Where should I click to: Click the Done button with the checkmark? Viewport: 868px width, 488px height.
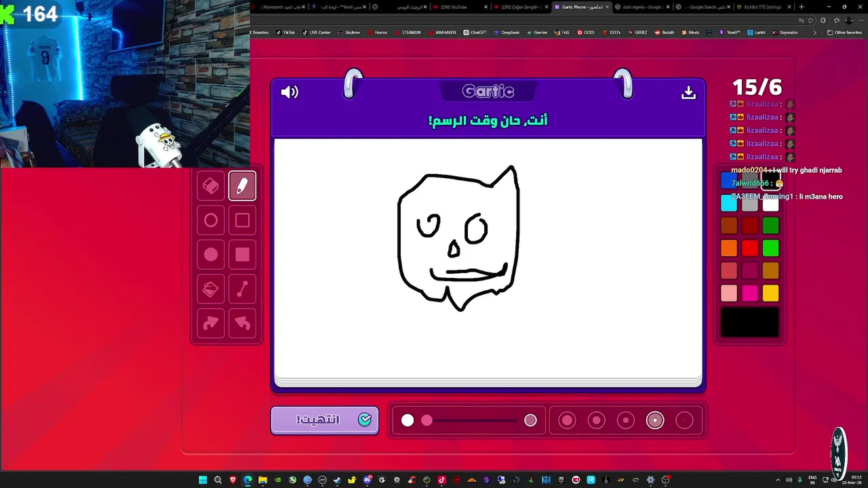click(x=325, y=420)
